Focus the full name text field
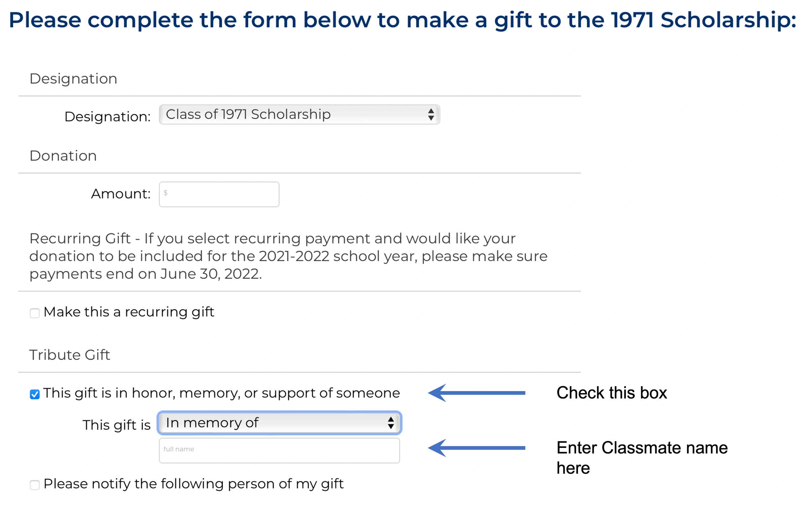Screen dimensions: 812x506 (279, 451)
